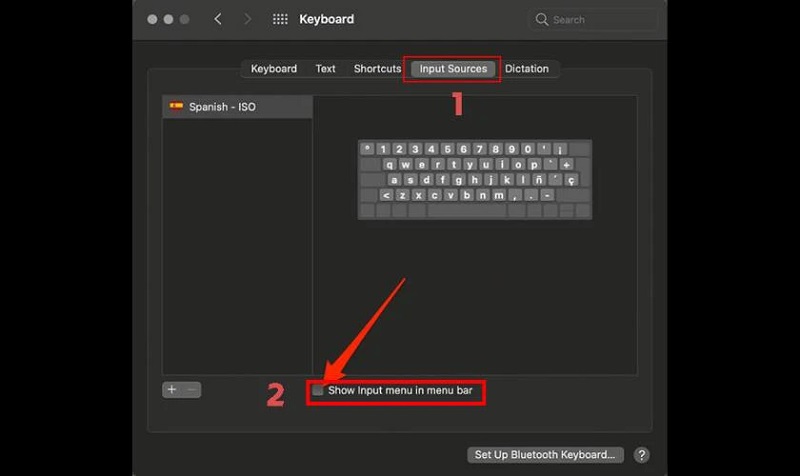Add an input source with plus button

point(172,390)
